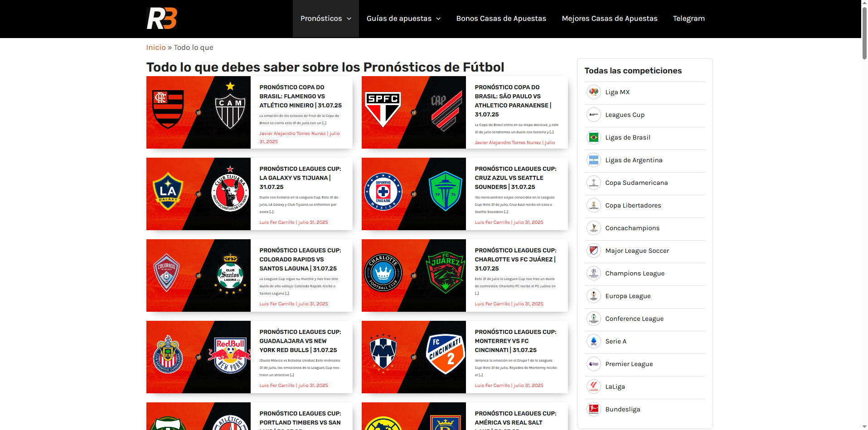Open LA Galaxy vs Tijuana headline
868x430 pixels.
pos(300,178)
